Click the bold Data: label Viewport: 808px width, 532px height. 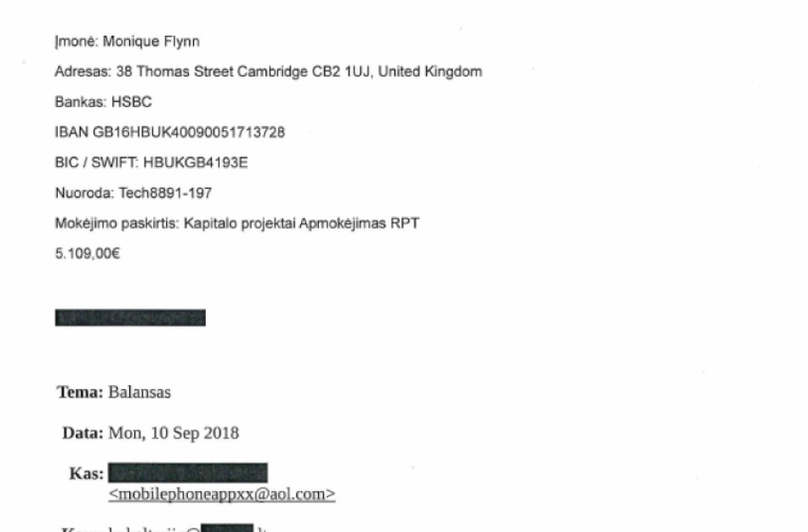pyautogui.click(x=83, y=433)
